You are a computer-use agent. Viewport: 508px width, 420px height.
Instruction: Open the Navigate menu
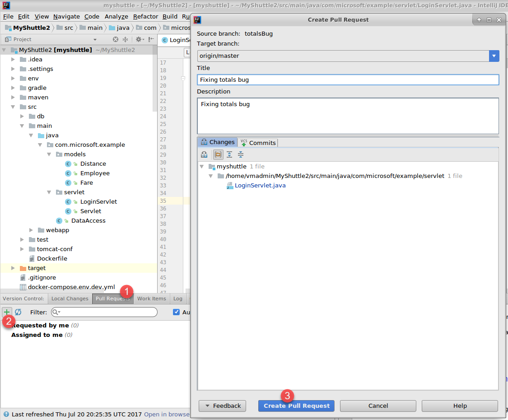click(x=66, y=16)
